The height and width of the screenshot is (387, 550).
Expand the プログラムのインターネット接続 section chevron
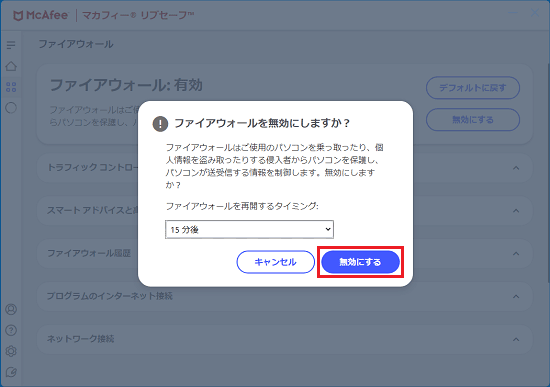pos(516,296)
